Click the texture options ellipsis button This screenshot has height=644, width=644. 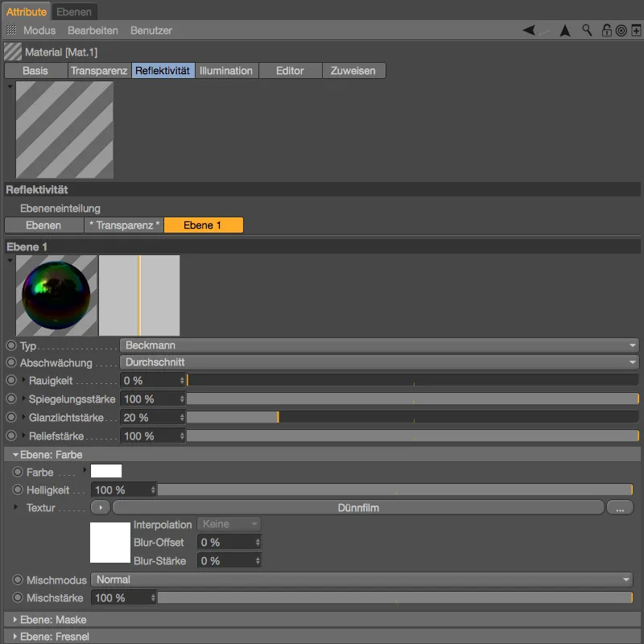click(620, 508)
